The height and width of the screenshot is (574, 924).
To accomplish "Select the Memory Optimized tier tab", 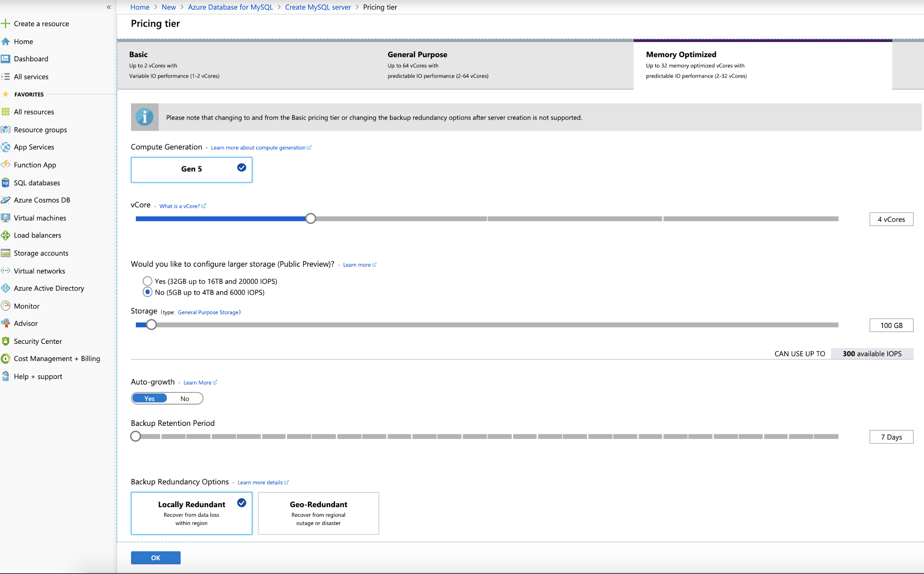I will [762, 65].
